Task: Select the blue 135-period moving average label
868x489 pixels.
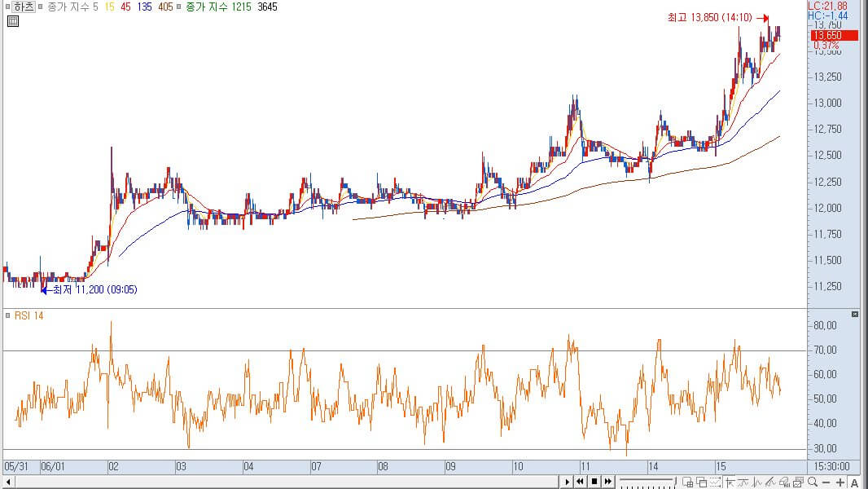Action: (x=144, y=7)
